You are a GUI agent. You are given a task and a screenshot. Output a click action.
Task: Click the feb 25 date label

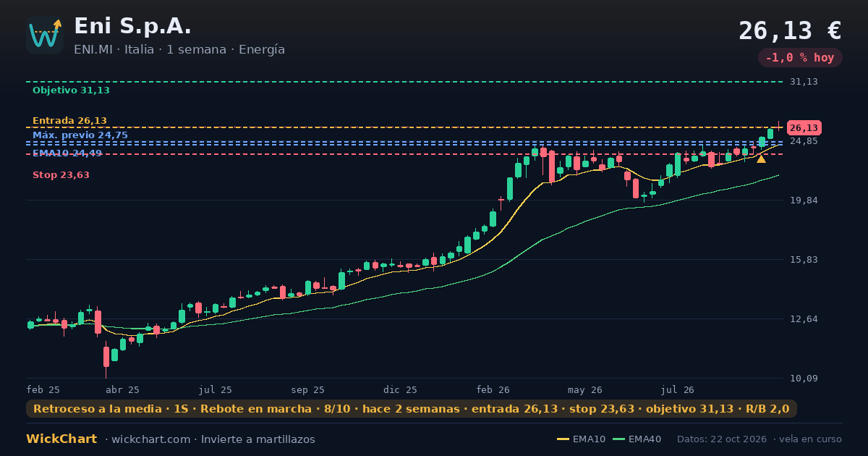coord(43,389)
